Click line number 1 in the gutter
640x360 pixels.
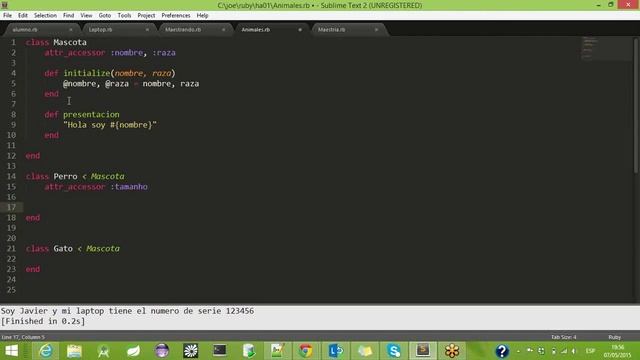click(x=13, y=42)
